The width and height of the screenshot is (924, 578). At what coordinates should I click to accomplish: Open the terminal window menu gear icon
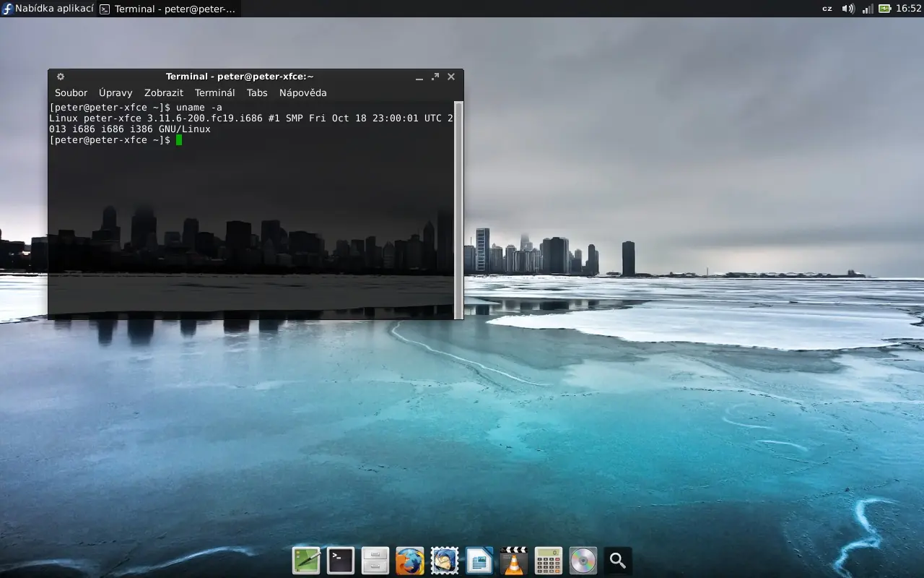coord(61,77)
